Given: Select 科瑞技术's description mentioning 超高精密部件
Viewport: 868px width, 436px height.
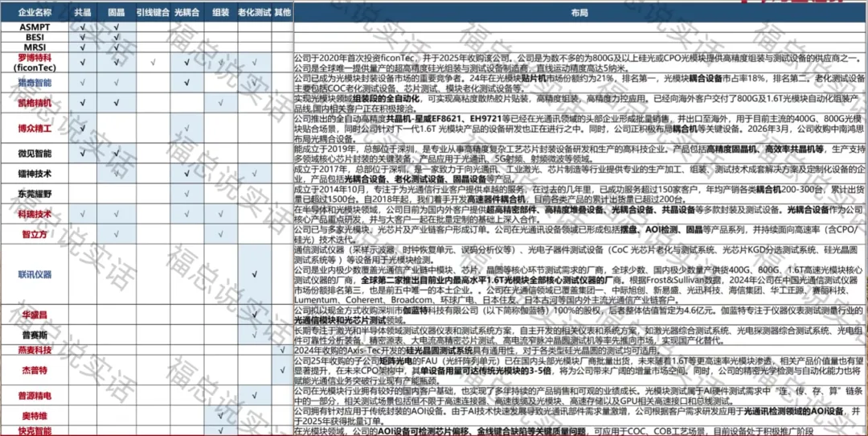Looking at the screenshot, I should pyautogui.click(x=581, y=214).
